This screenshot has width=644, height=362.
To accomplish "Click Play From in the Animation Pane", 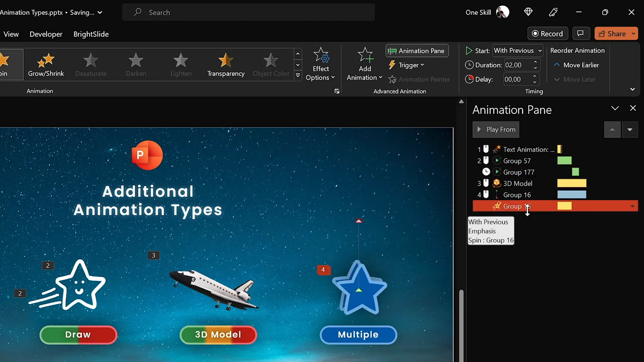I will point(496,129).
